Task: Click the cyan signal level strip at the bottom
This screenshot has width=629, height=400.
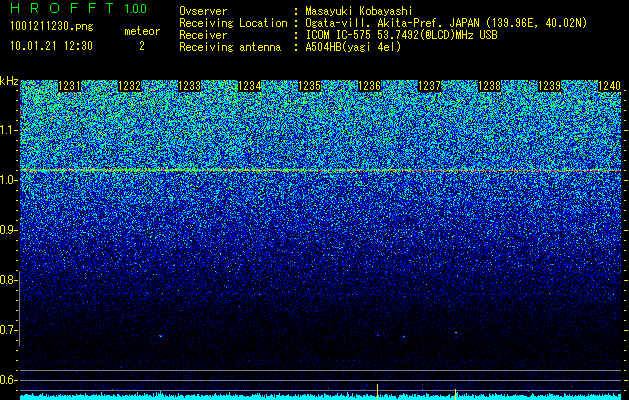Action: (321, 397)
